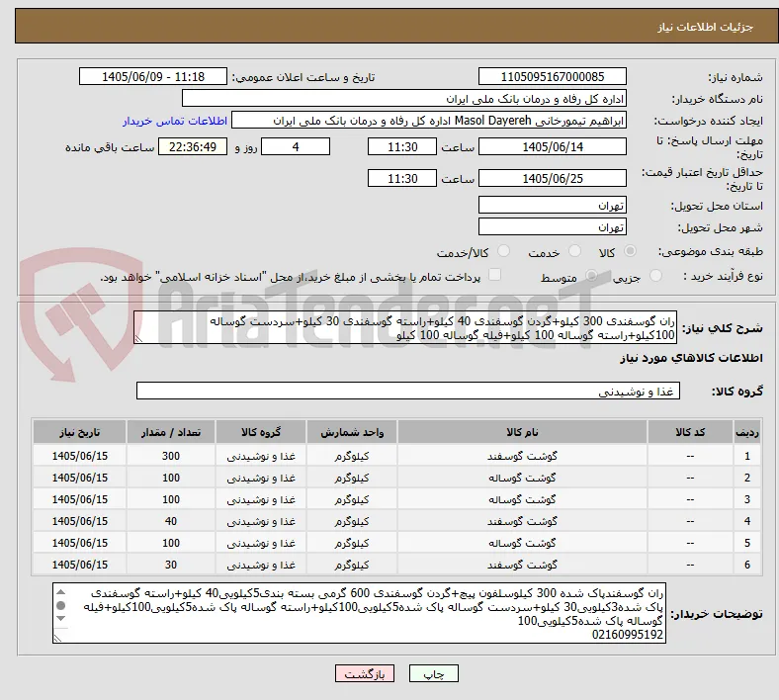Viewport: 779px width, 700px height.
Task: Click quantity 40 in row 4
Action: [171, 521]
